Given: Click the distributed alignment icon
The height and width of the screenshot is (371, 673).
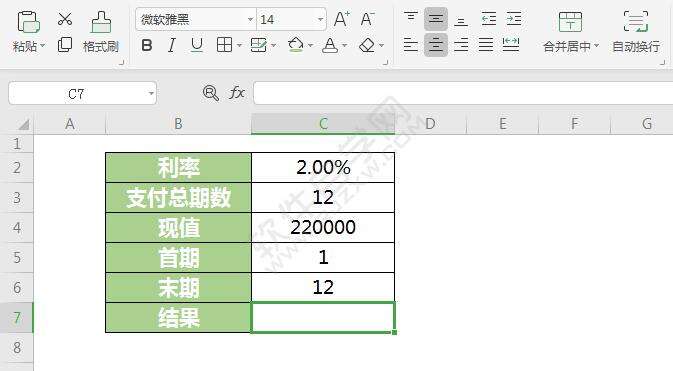Looking at the screenshot, I should [511, 44].
